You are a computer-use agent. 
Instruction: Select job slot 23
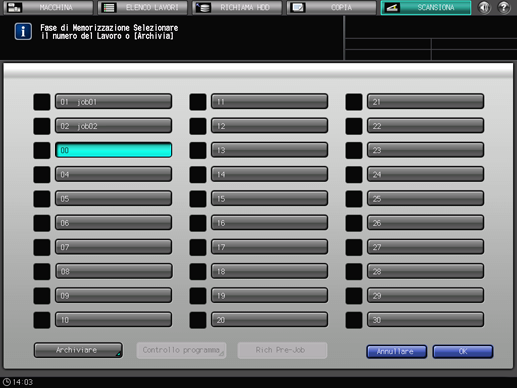coord(426,150)
